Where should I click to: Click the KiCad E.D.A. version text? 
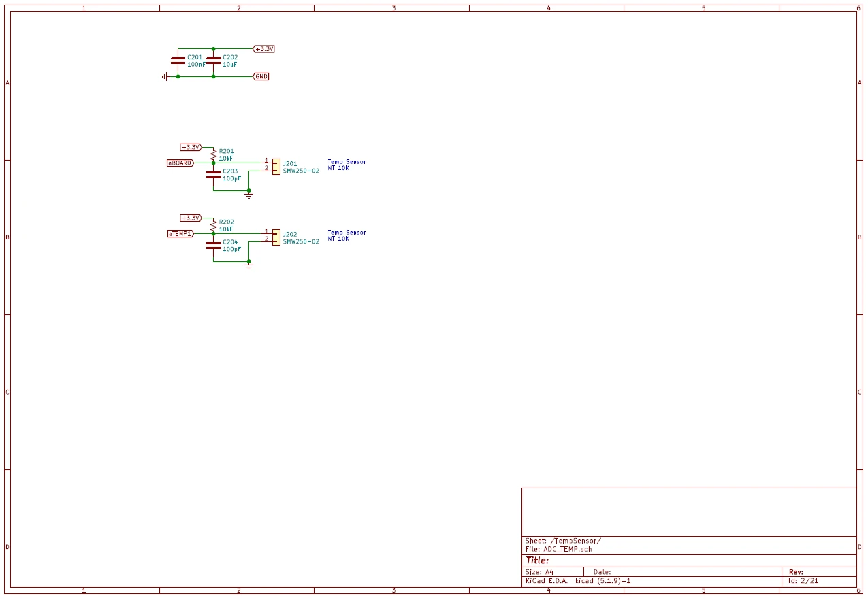[578, 581]
